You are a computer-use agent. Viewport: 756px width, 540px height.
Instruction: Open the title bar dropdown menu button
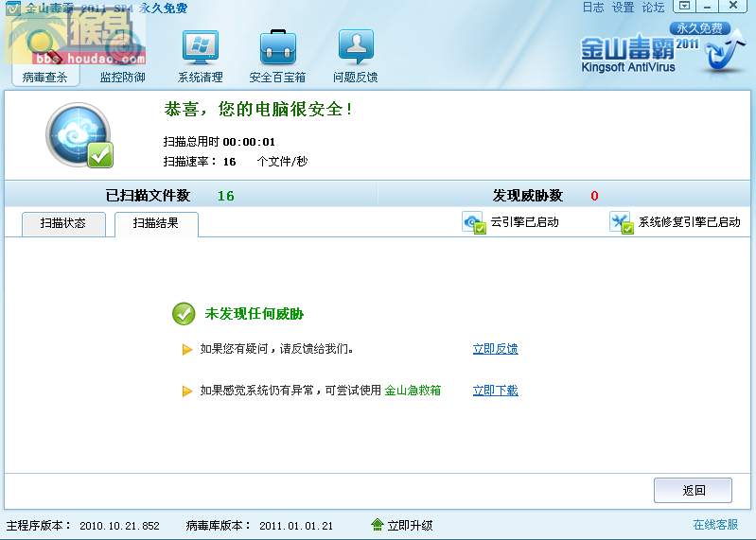(x=684, y=6)
